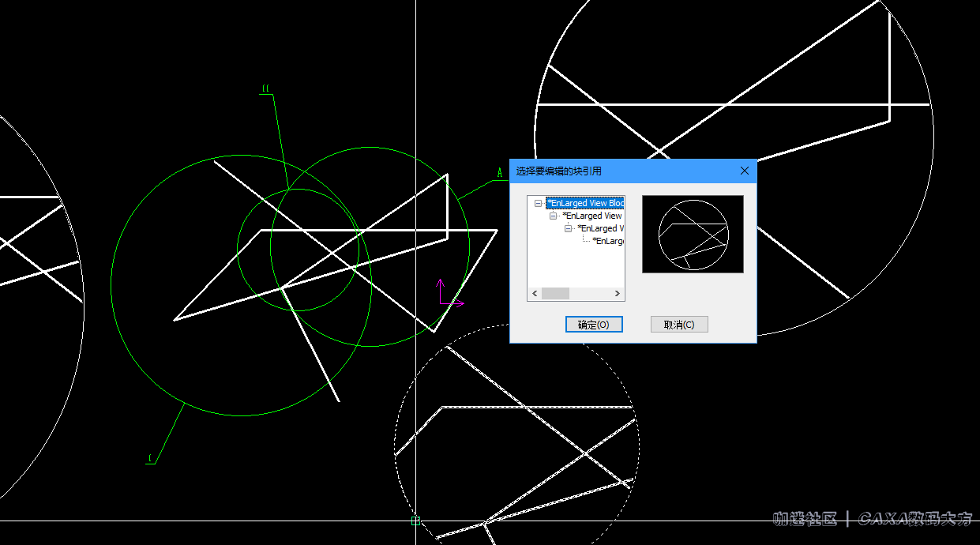Select the green detail label II at the top
The image size is (980, 545).
pyautogui.click(x=265, y=89)
